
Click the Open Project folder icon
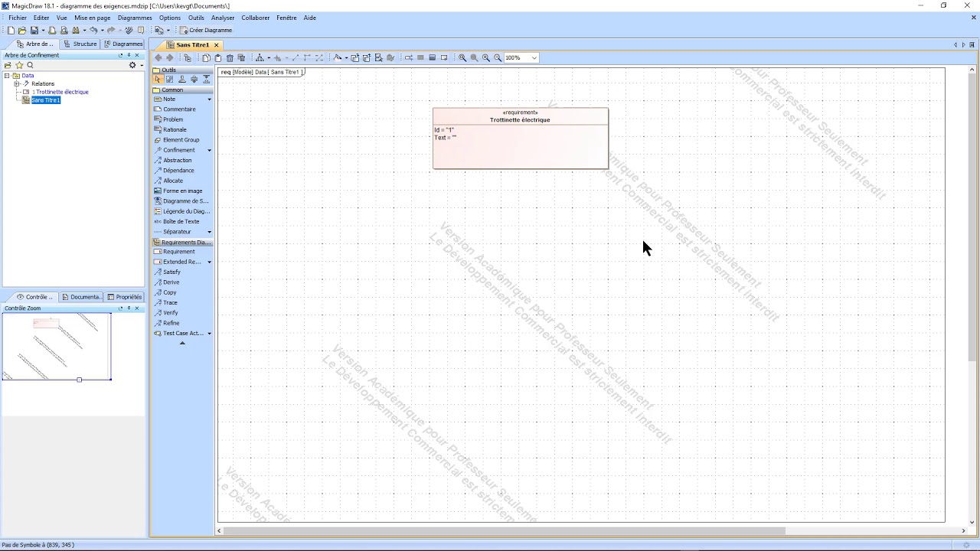click(x=22, y=31)
